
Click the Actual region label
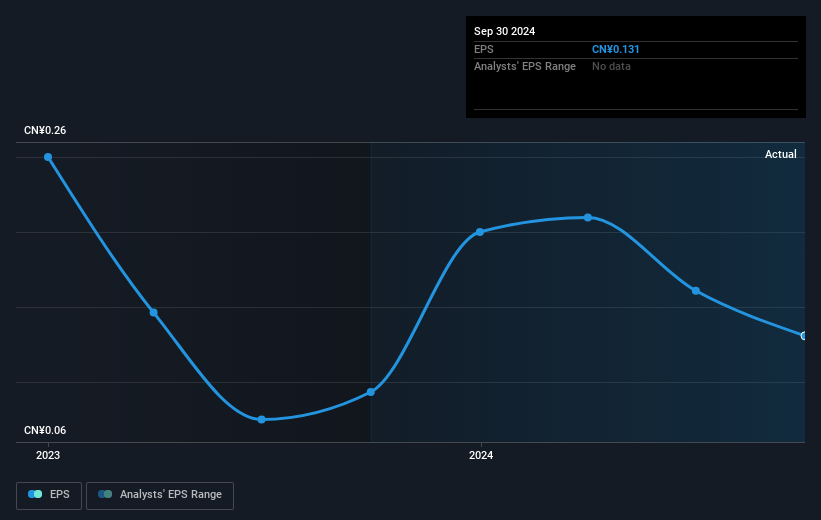(x=781, y=154)
